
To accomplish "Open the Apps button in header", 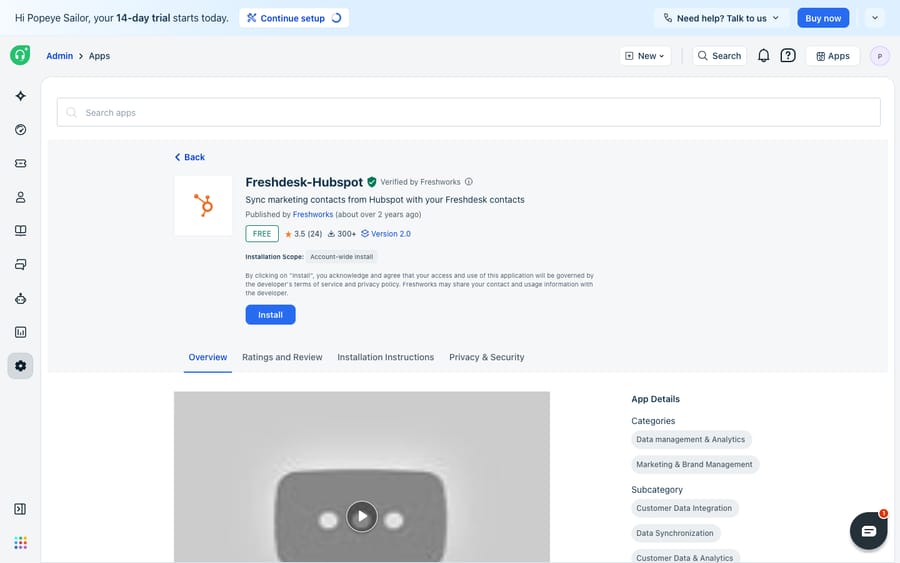I will [x=833, y=56].
